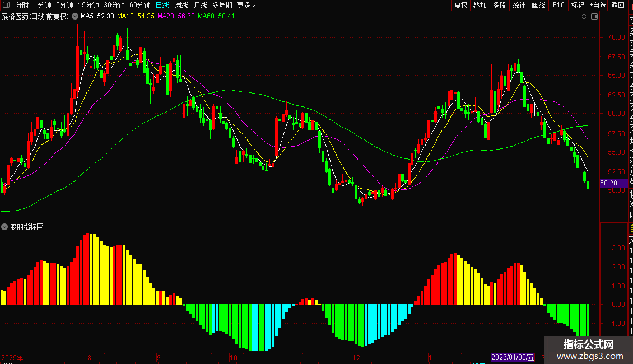The image size is (633, 364).
Task: Switch to 5分钟 chart period
Action: [64, 5]
